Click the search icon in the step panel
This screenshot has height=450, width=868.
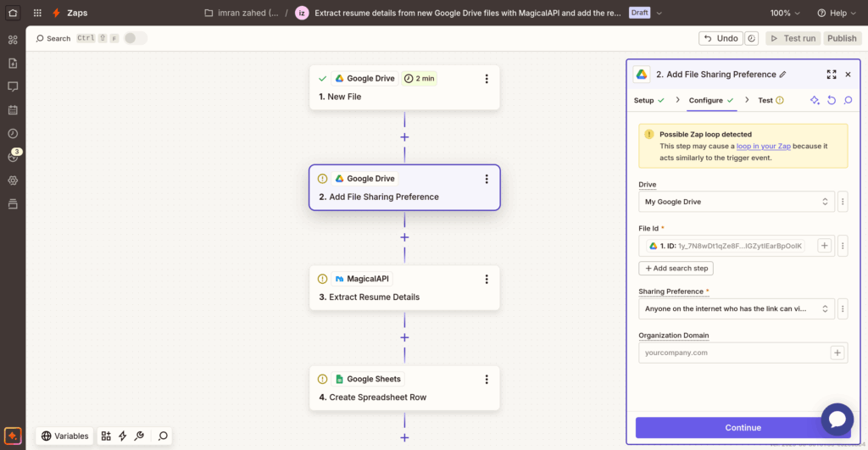[848, 100]
